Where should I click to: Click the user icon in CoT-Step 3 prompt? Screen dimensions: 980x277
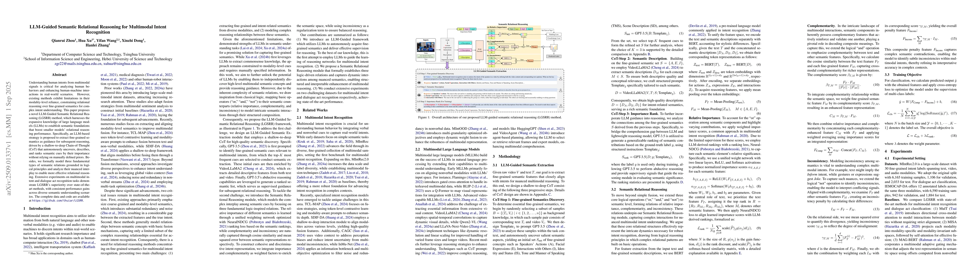click(561, 106)
